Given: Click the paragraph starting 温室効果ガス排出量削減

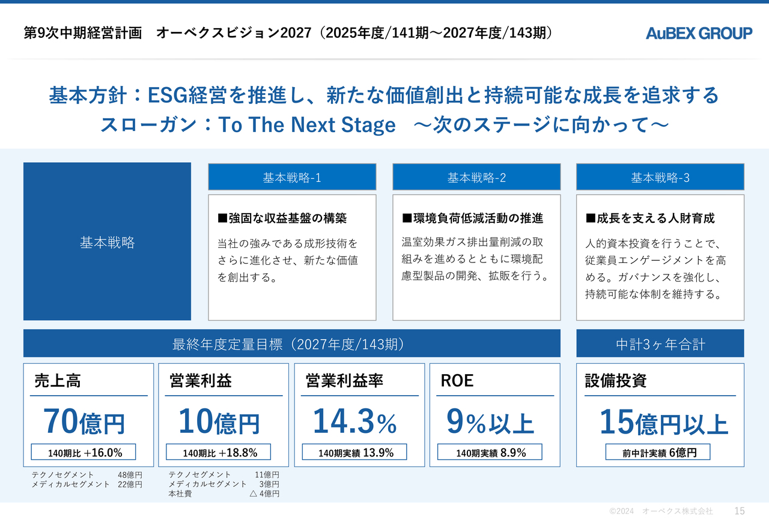Looking at the screenshot, I should coord(475,259).
